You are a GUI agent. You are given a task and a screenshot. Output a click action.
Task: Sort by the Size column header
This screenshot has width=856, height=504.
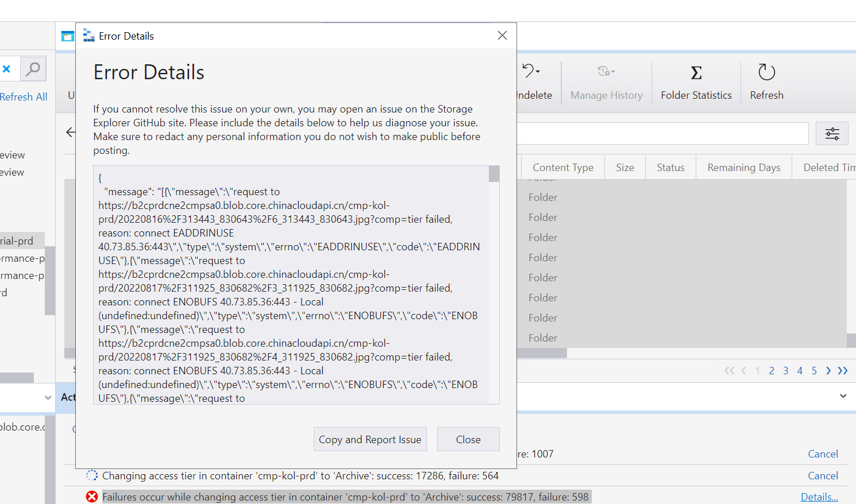coord(624,167)
